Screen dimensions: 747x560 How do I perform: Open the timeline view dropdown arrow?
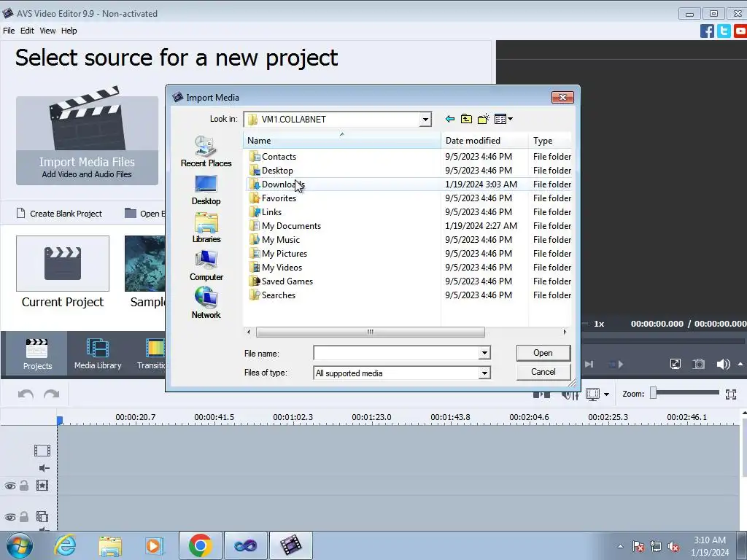(x=606, y=394)
